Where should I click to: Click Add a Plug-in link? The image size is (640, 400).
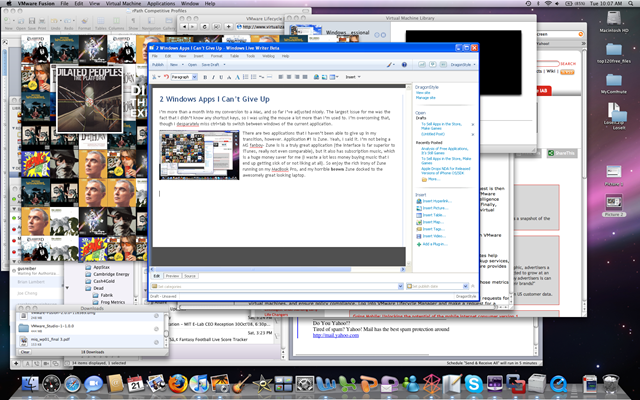pyautogui.click(x=432, y=244)
